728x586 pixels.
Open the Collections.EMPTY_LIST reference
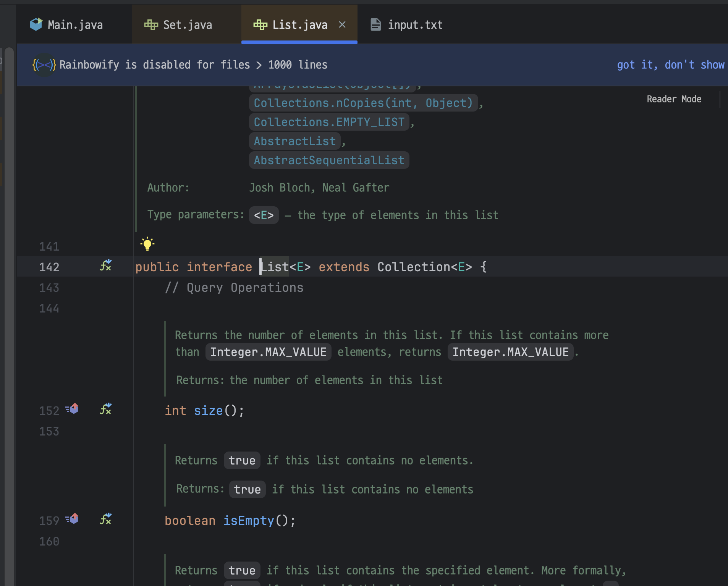[329, 122]
